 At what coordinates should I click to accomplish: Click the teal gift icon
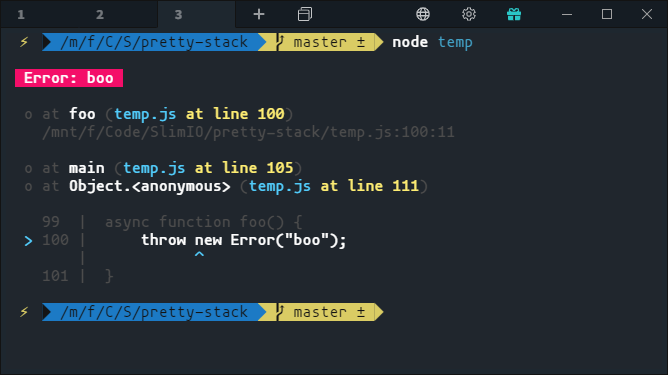514,14
